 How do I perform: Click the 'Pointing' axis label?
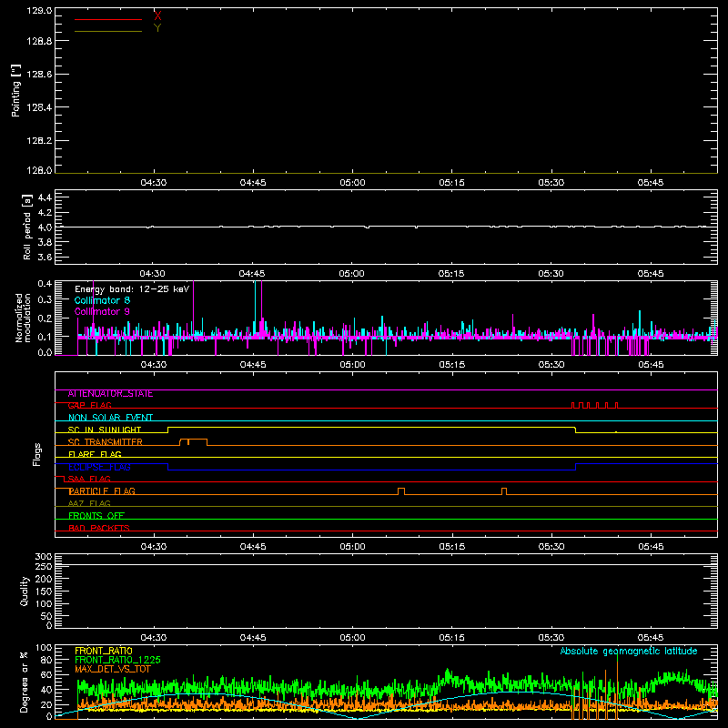[16, 91]
